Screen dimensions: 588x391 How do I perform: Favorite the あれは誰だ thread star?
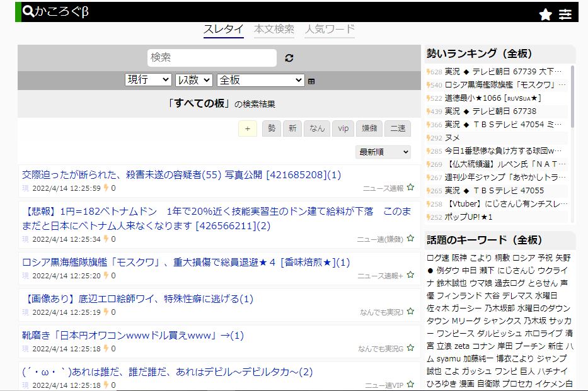[411, 384]
